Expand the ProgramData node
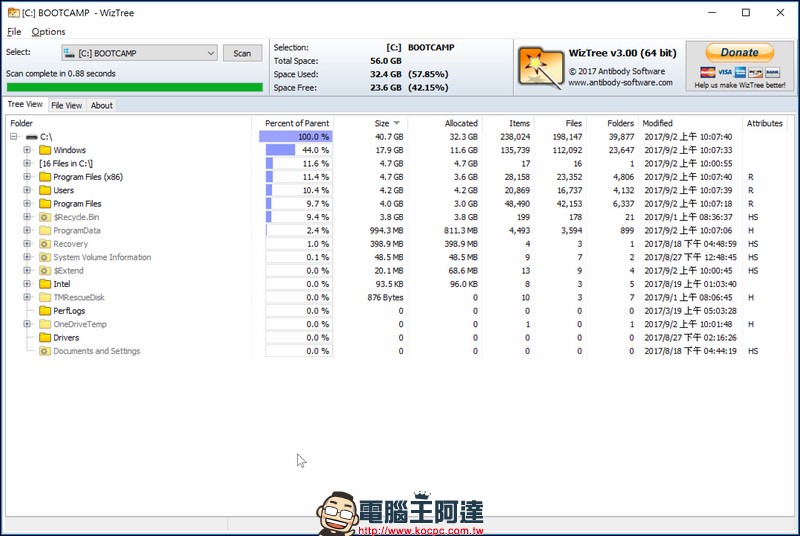Image resolution: width=800 pixels, height=536 pixels. click(x=27, y=231)
